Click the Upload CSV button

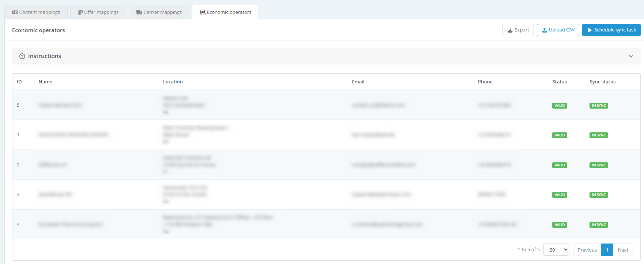(558, 30)
